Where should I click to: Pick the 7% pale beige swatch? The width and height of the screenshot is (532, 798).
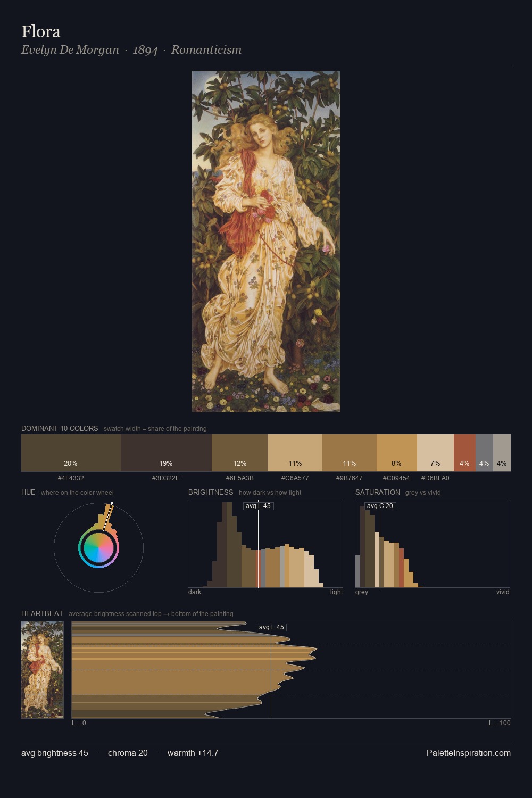435,453
